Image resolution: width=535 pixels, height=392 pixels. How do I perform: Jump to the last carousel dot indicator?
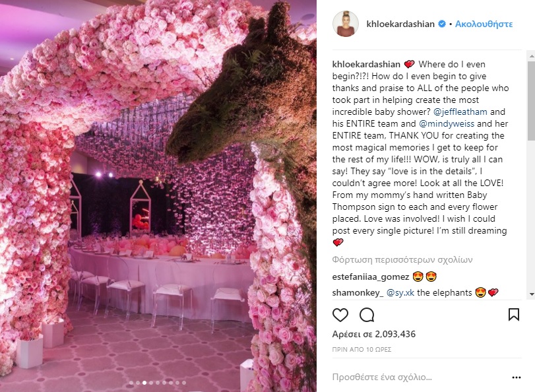click(184, 383)
